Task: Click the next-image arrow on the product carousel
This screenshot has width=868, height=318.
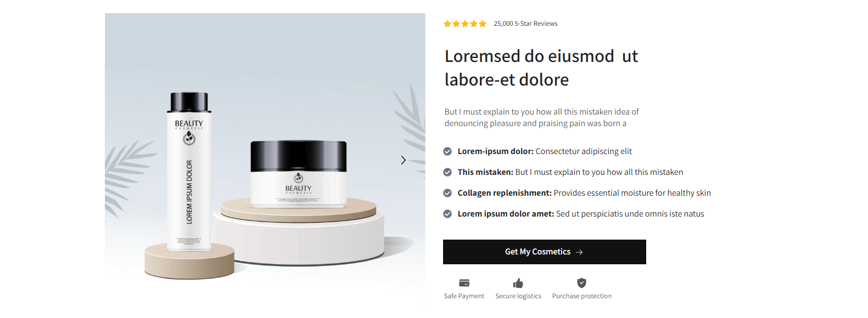Action: click(403, 160)
